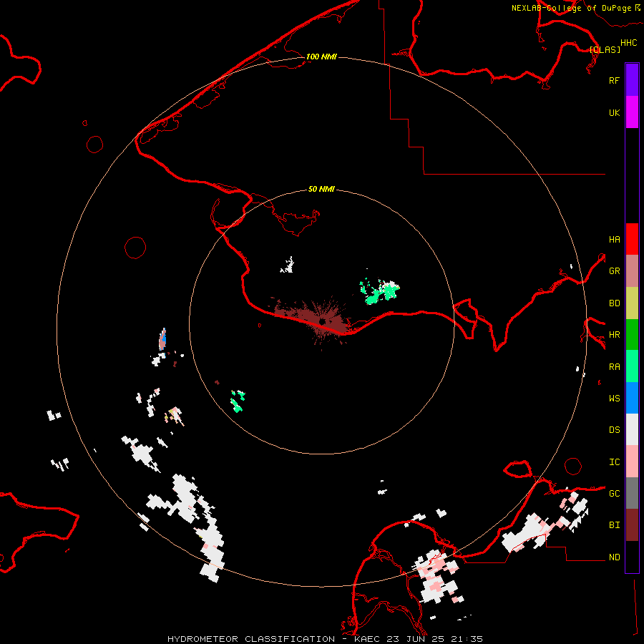Click the BI brown legend swatch

(632, 525)
